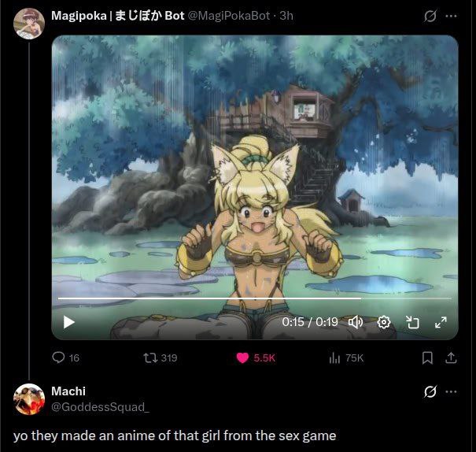The width and height of the screenshot is (476, 452).
Task: Reply to the MagiPoka Bot post
Action: pyautogui.click(x=58, y=358)
